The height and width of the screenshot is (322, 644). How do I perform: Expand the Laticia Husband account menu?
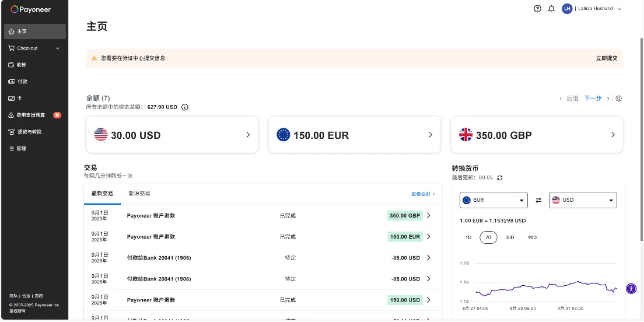tap(619, 9)
